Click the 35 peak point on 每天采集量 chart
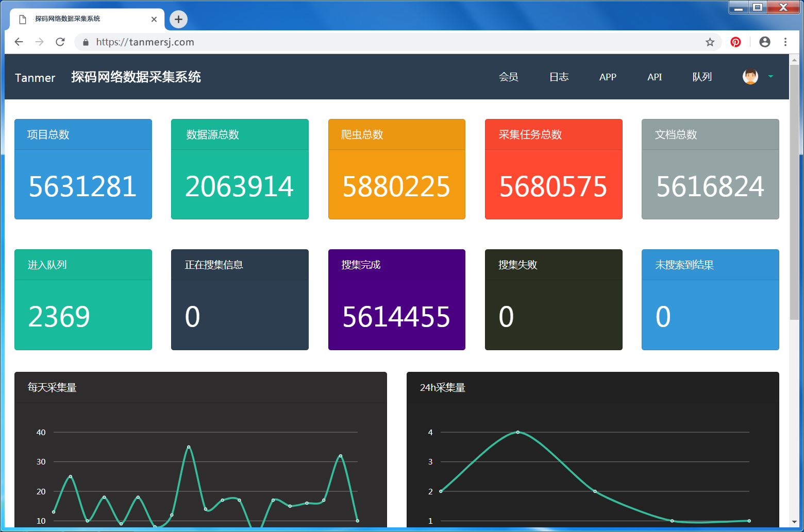The width and height of the screenshot is (804, 532). point(189,447)
